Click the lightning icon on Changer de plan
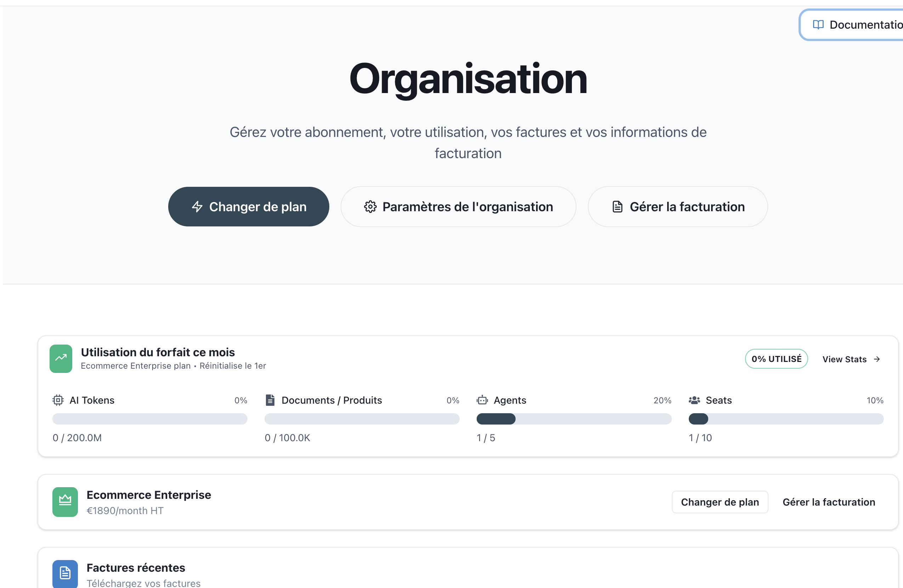The width and height of the screenshot is (903, 588). [197, 207]
